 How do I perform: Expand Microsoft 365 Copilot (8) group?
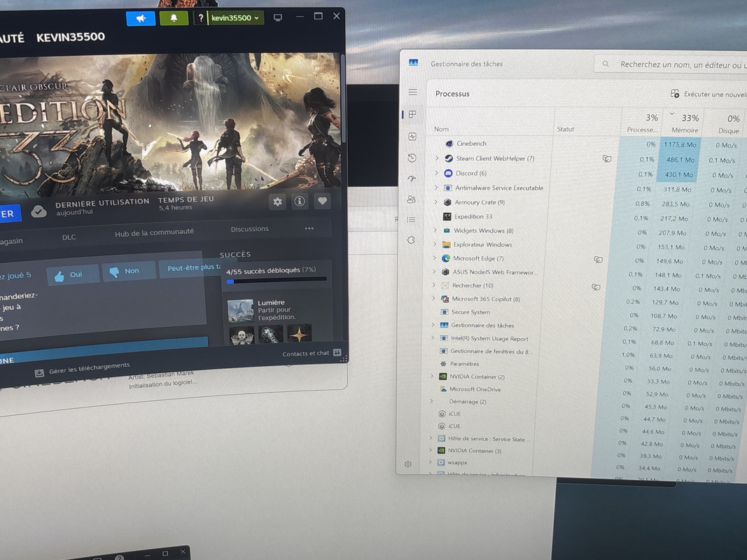click(x=433, y=298)
